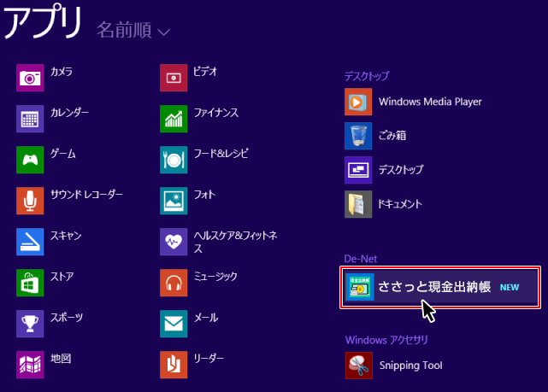Screen dimensions: 548x392
Task: Click the スポーツ label text
Action: pyautogui.click(x=67, y=318)
